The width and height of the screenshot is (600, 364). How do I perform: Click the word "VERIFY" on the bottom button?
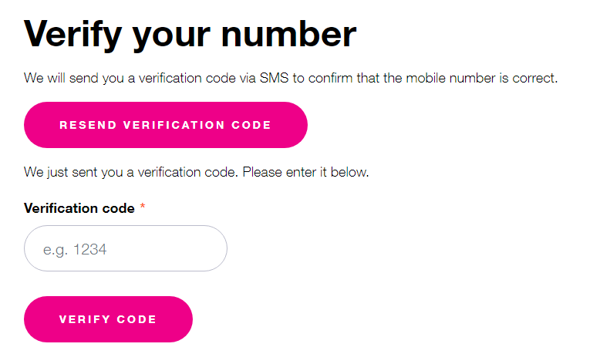coord(83,319)
